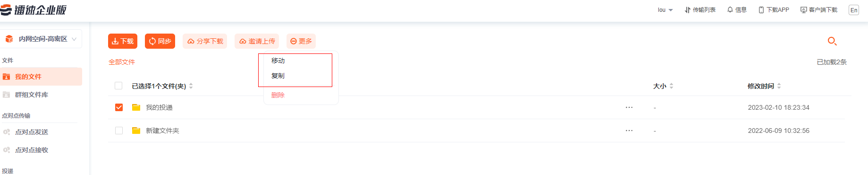
Task: Click the 全部文件 breadcrumb link
Action: click(x=122, y=62)
